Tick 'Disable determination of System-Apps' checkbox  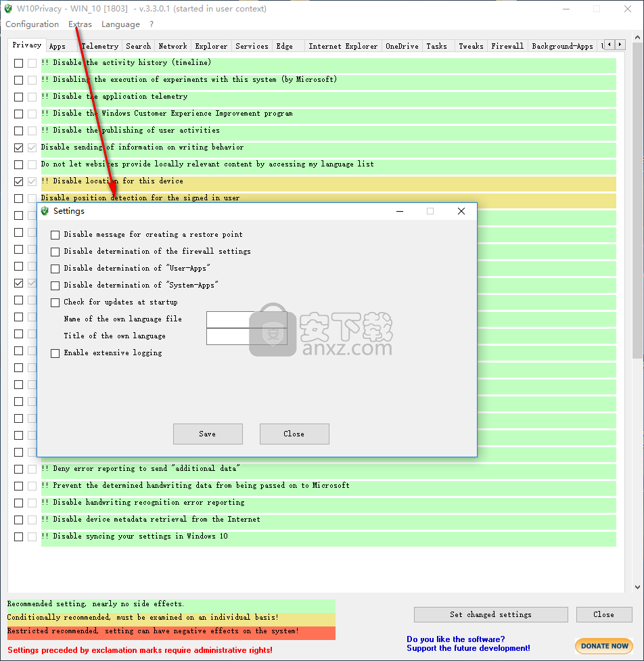(55, 286)
